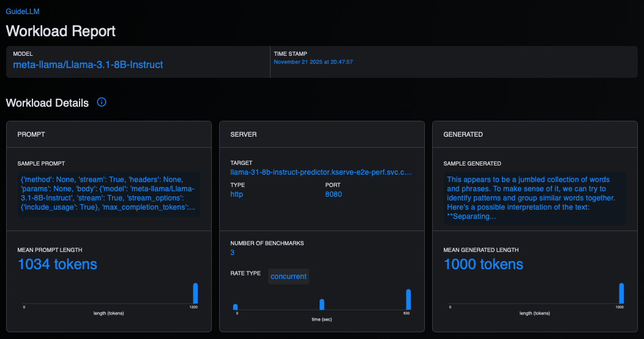Click the port value 8080

pyautogui.click(x=333, y=194)
